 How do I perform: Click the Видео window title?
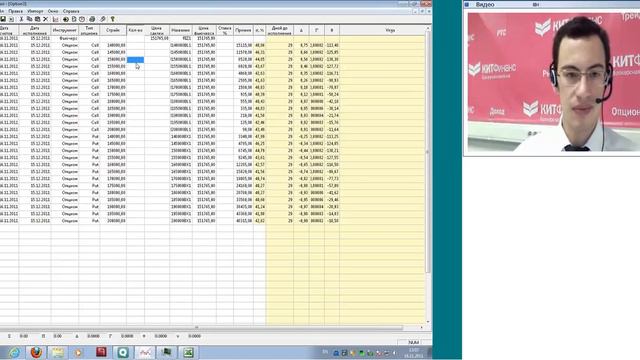pyautogui.click(x=485, y=4)
